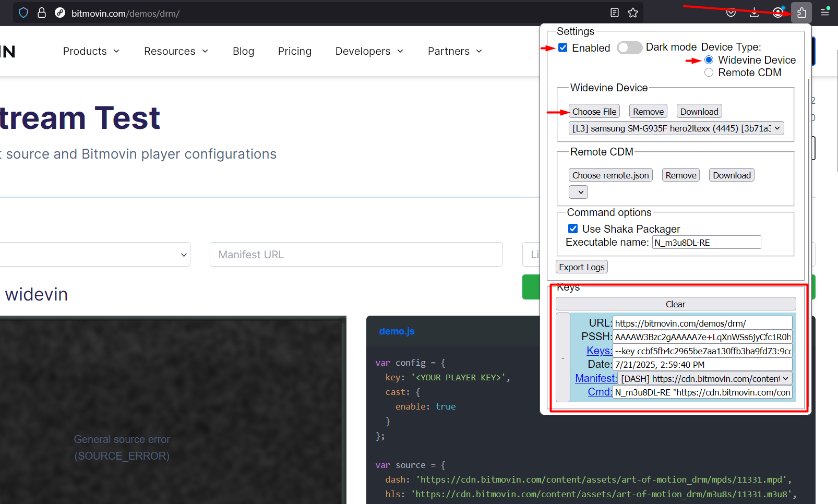The width and height of the screenshot is (838, 504).
Task: Clear the captured keys list
Action: click(x=676, y=304)
